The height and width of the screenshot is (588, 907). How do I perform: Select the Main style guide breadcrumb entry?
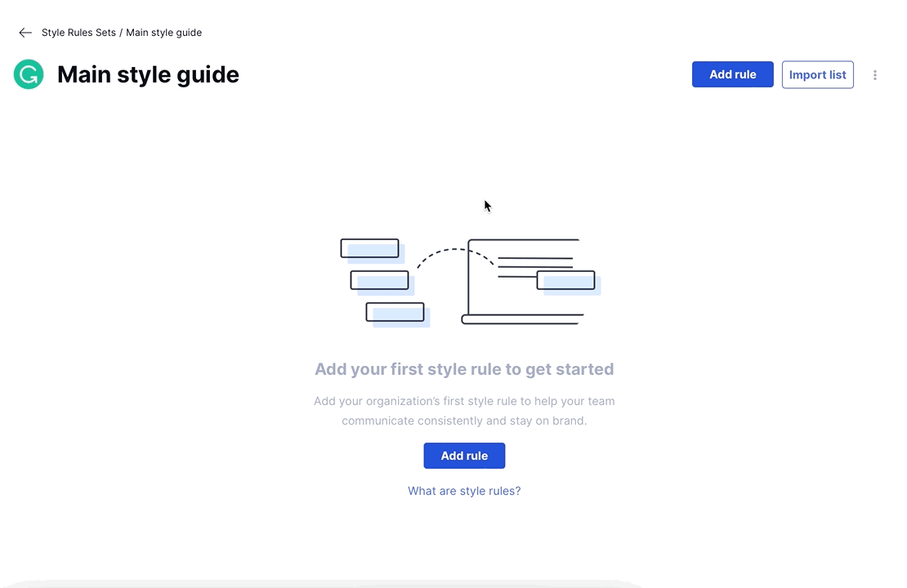(163, 32)
